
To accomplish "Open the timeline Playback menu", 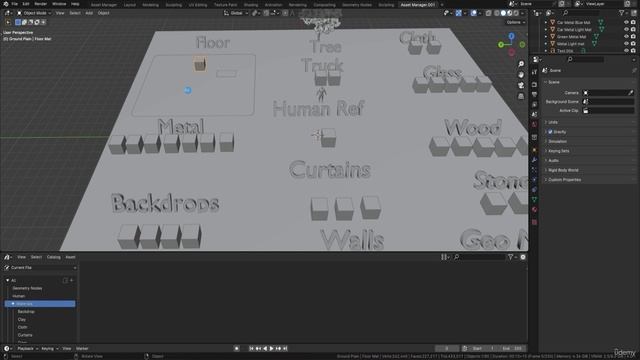I will pos(27,349).
